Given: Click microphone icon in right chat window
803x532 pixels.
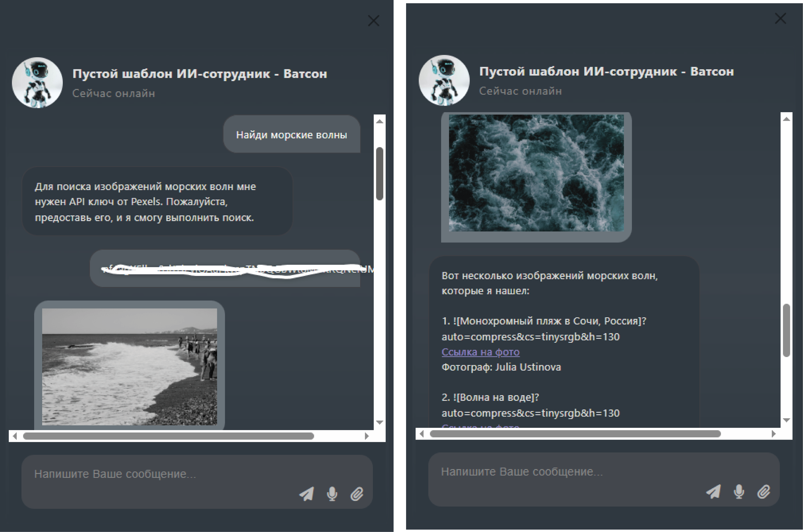Looking at the screenshot, I should click(739, 491).
